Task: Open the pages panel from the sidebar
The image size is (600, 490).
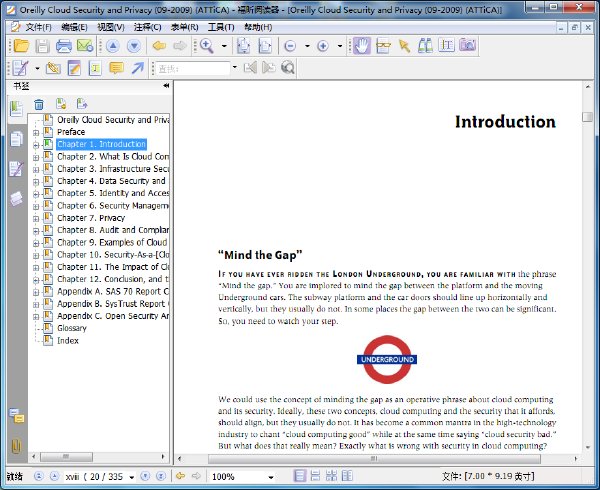Action: (x=16, y=139)
